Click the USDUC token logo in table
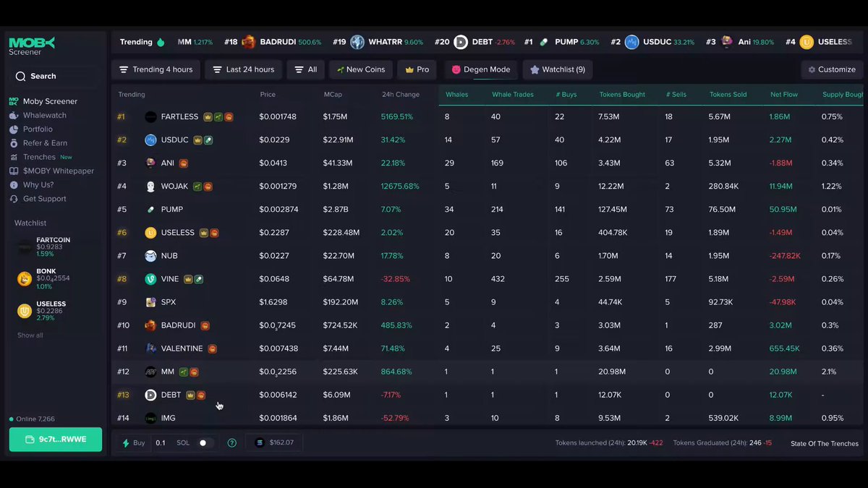868x488 pixels. (x=150, y=140)
